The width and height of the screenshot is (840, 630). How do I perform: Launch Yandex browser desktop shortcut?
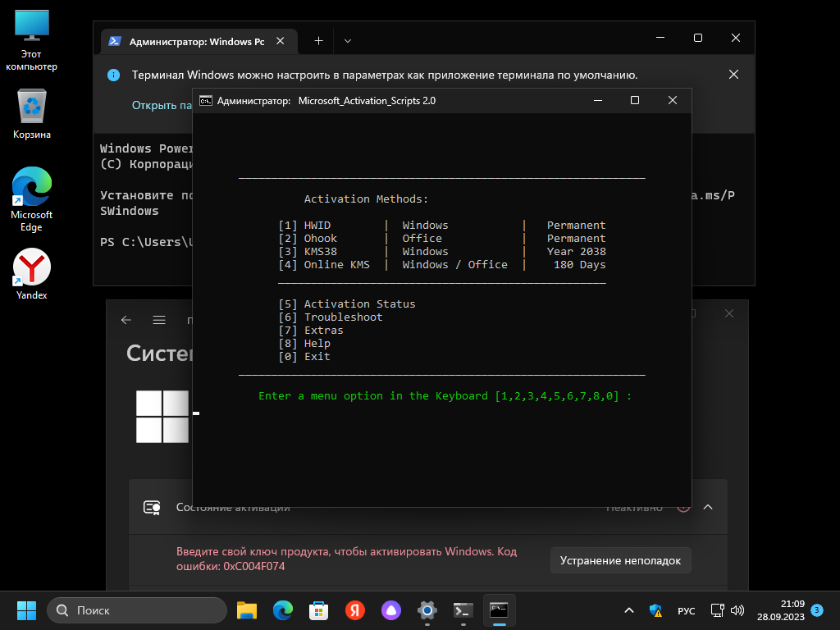(32, 274)
